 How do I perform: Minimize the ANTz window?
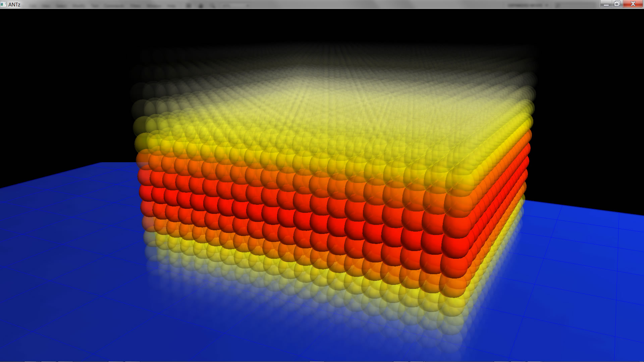pos(606,4)
